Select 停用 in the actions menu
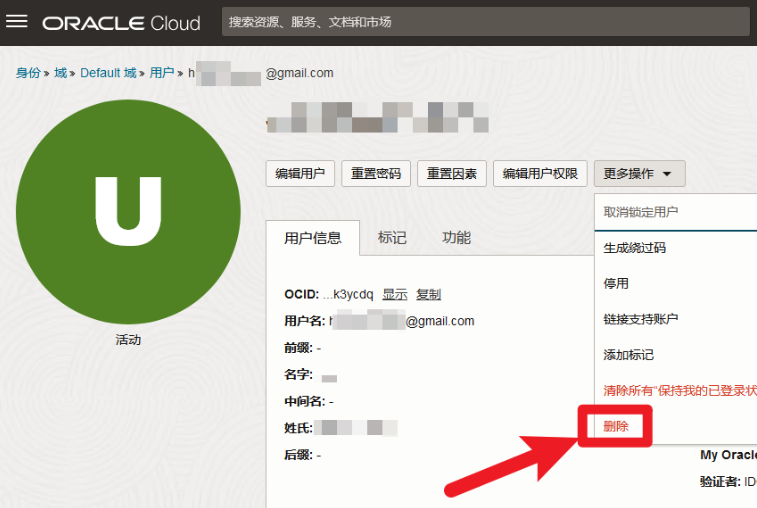The height and width of the screenshot is (508, 757). 616,284
